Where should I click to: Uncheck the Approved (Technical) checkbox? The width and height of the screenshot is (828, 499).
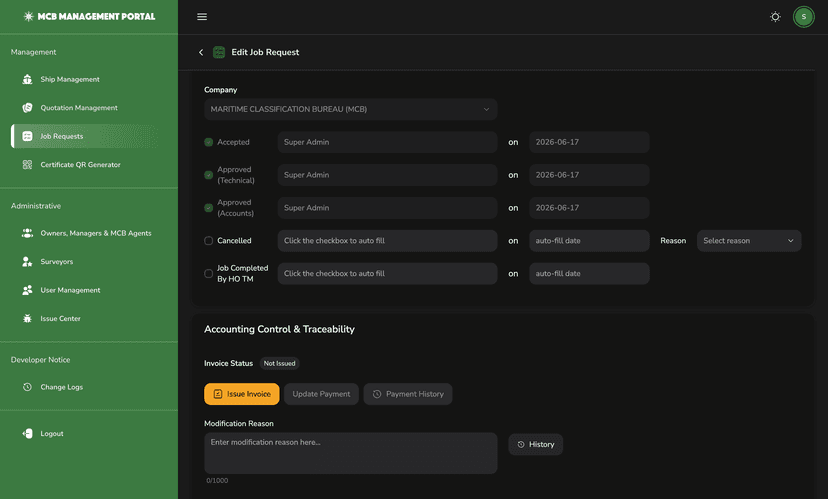point(209,175)
